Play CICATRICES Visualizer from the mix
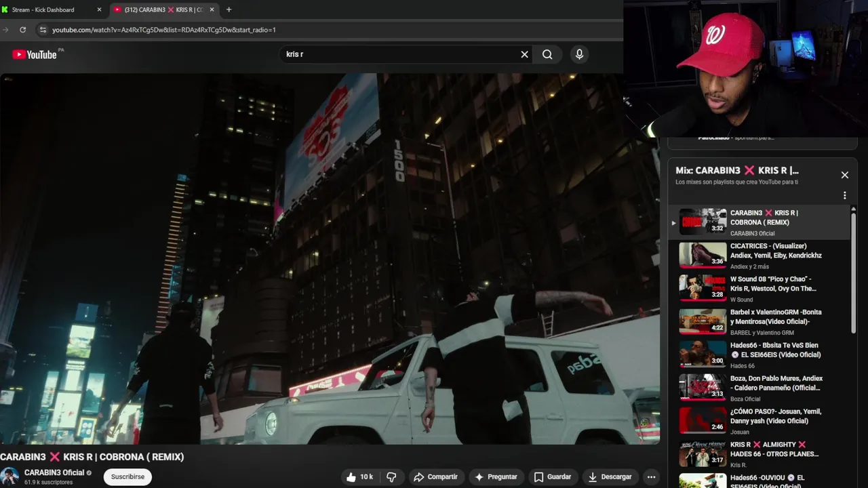Image resolution: width=868 pixels, height=488 pixels. click(759, 256)
